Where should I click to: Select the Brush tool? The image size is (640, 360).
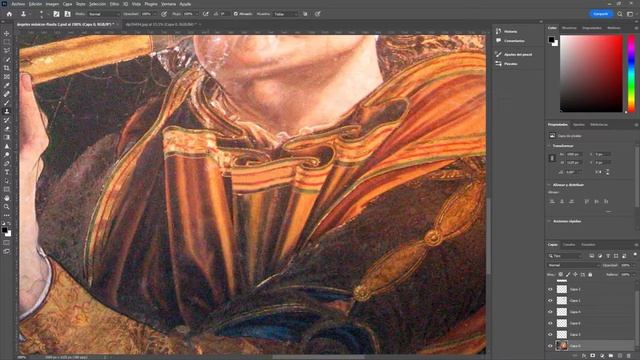[7, 102]
